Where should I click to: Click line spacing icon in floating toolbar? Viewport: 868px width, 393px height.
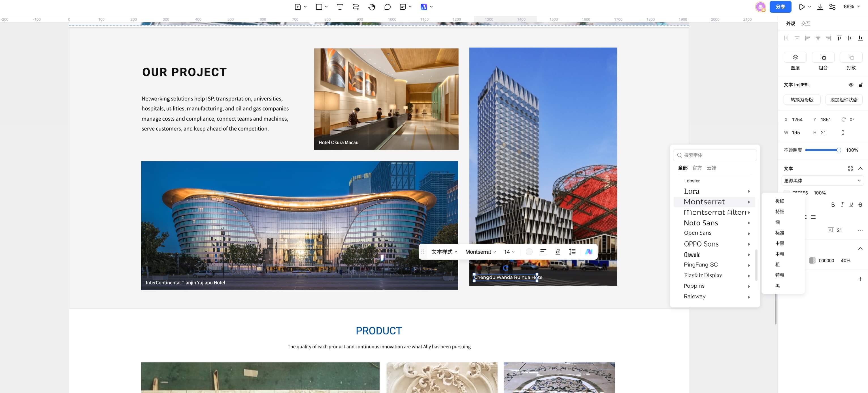pos(572,251)
